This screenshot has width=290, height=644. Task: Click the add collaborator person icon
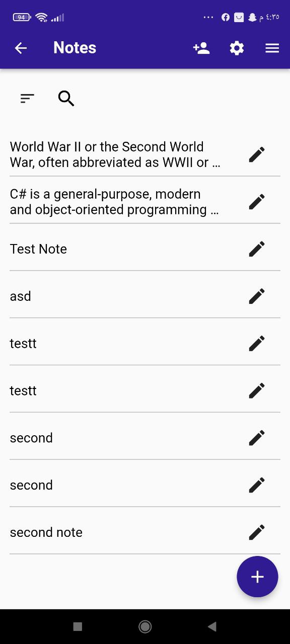click(200, 48)
